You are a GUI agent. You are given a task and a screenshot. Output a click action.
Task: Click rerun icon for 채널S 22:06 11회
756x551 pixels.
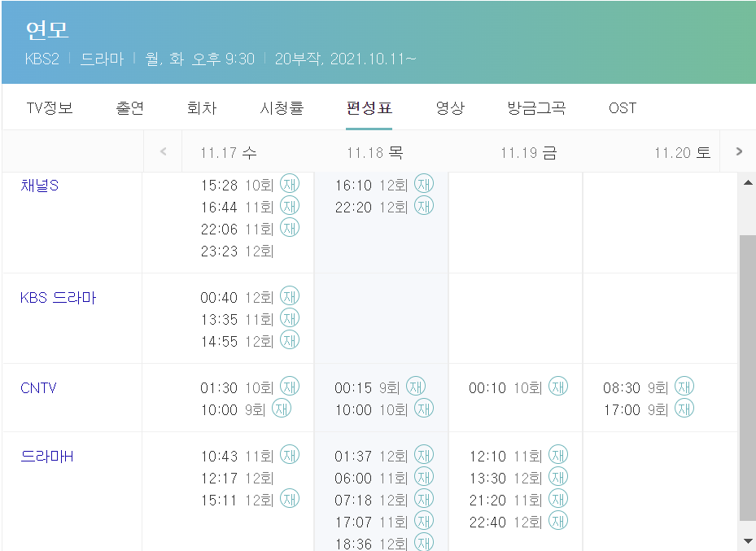(290, 228)
